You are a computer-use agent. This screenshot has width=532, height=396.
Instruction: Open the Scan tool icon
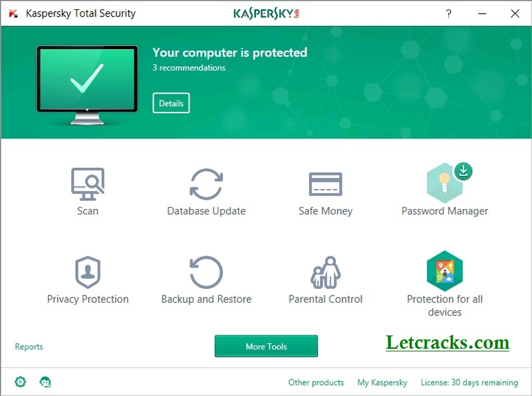88,184
